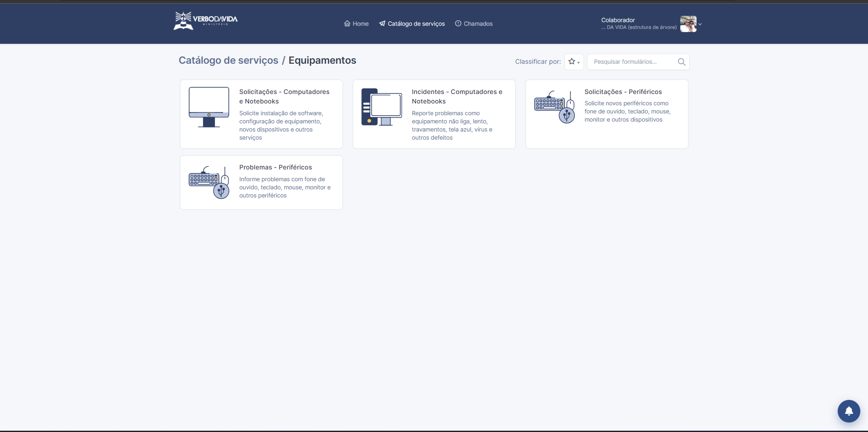Click the 'Classificar por:' label

538,61
